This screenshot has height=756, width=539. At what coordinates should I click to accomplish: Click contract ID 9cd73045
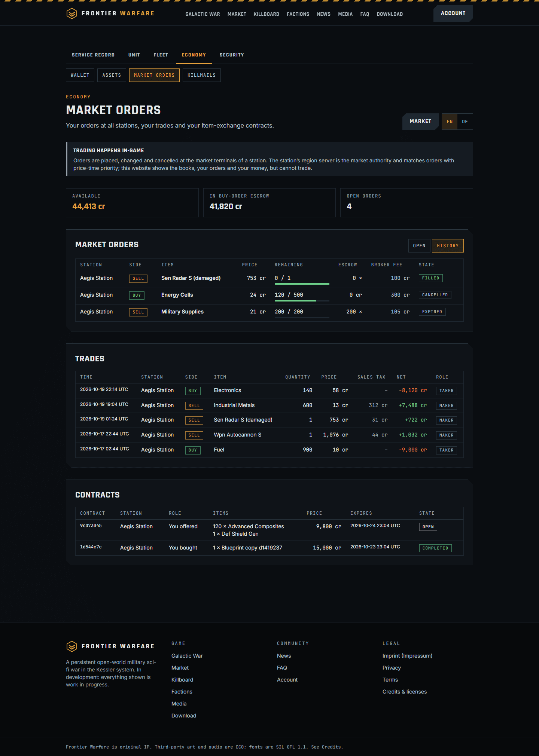(x=91, y=526)
